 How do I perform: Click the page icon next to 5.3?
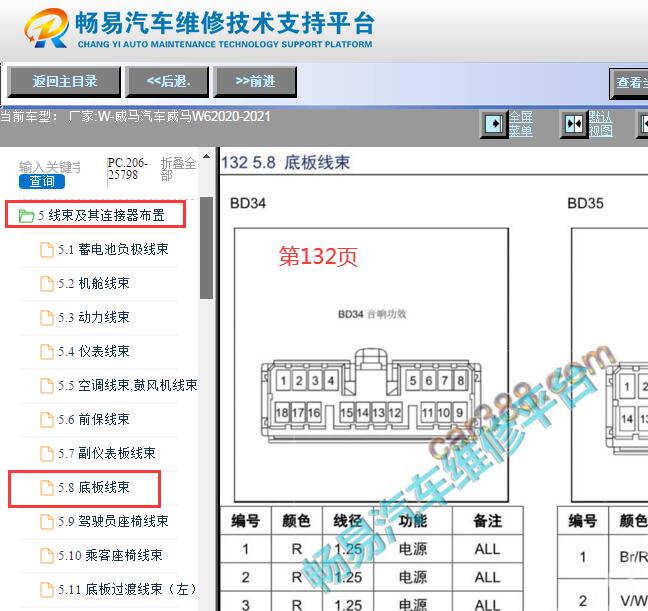(x=47, y=317)
